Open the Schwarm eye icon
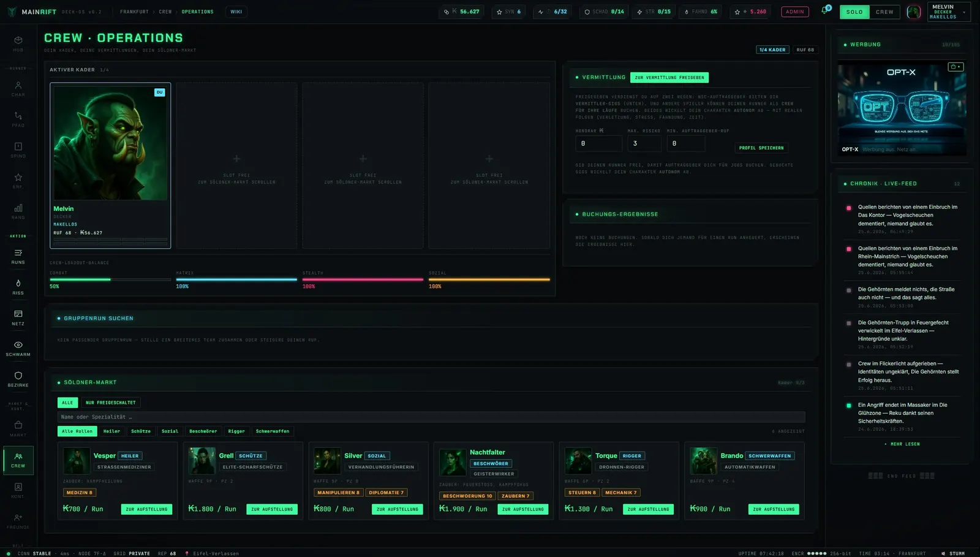The image size is (980, 557). click(18, 349)
